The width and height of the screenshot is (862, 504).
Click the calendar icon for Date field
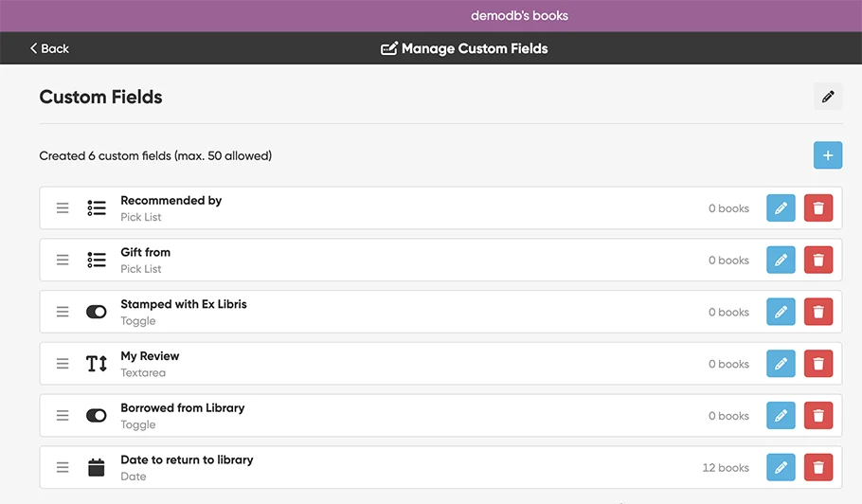point(97,467)
